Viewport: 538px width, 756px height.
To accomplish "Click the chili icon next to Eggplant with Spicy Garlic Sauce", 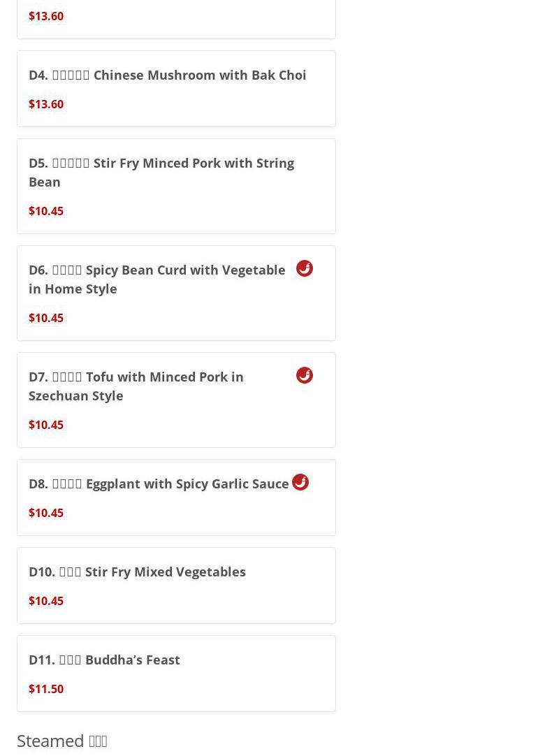I will click(300, 482).
